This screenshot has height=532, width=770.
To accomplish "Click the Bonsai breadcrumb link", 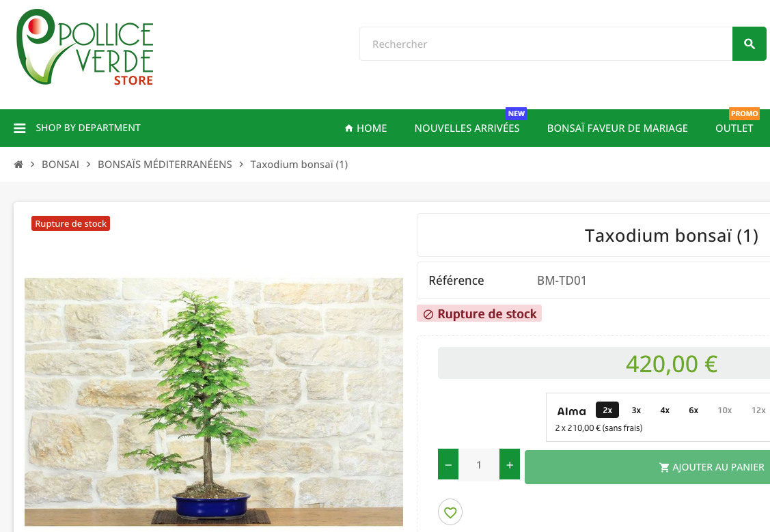I will tap(60, 165).
